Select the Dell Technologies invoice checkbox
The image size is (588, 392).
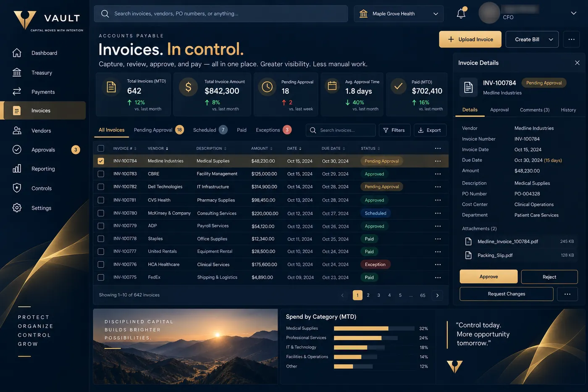coord(101,187)
